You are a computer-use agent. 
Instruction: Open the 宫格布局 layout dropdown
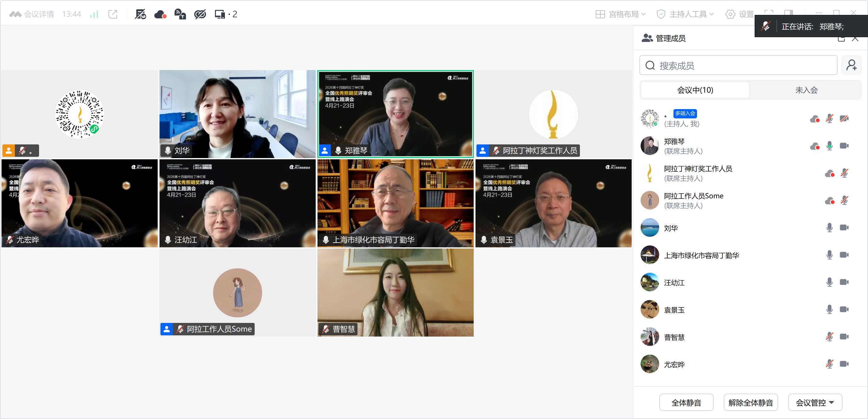[620, 14]
